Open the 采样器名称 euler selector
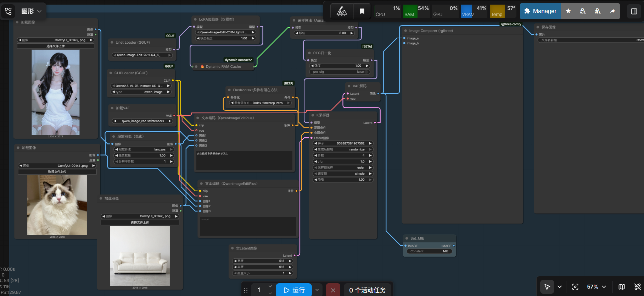 coord(343,168)
